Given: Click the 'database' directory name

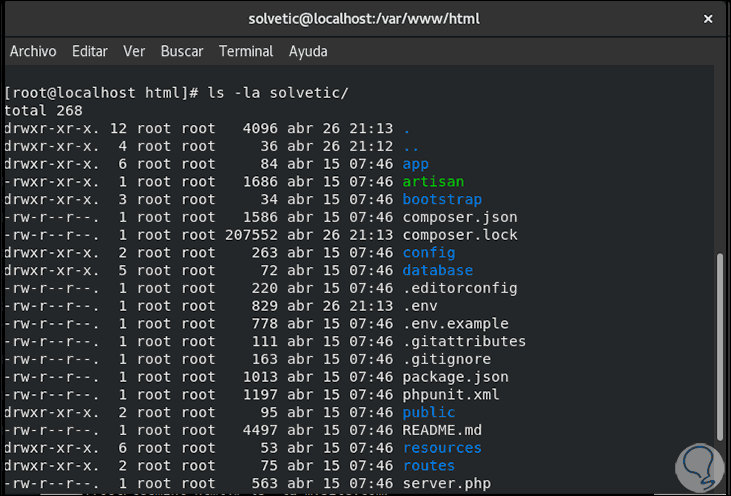Looking at the screenshot, I should pos(437,271).
